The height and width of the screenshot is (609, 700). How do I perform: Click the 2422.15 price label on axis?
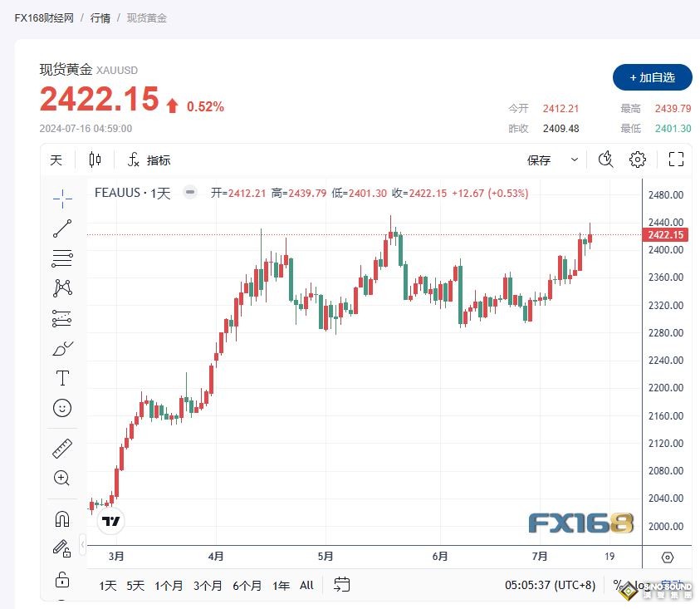(x=665, y=235)
